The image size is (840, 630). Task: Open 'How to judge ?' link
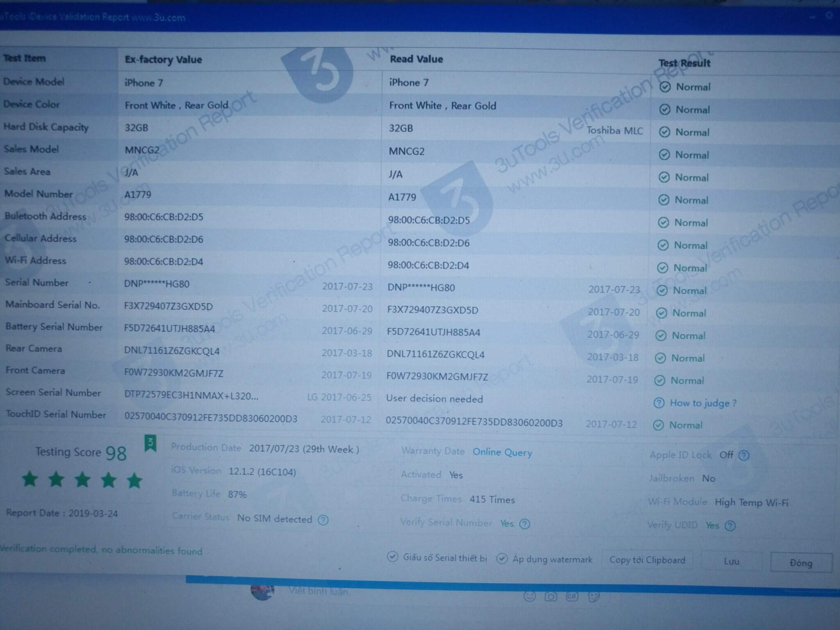pos(703,403)
